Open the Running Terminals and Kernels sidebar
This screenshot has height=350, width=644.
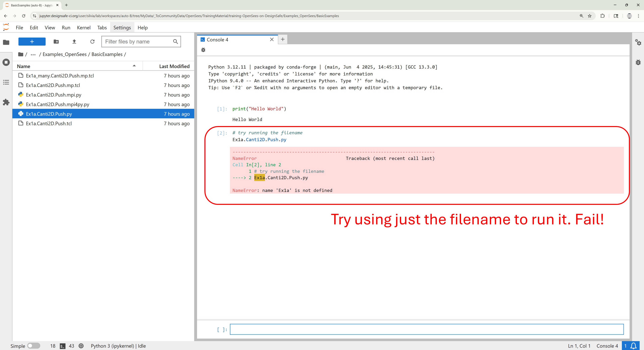[x=6, y=62]
